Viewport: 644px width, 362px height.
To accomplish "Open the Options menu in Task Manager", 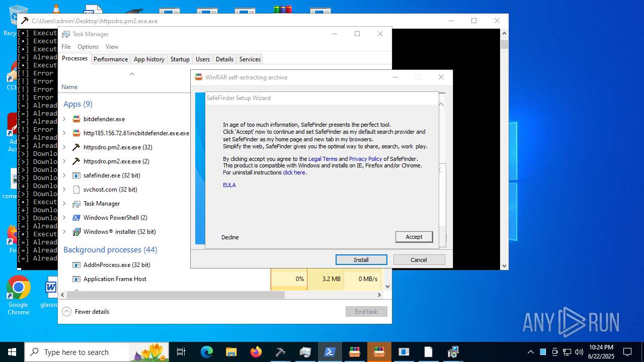I will pyautogui.click(x=88, y=47).
